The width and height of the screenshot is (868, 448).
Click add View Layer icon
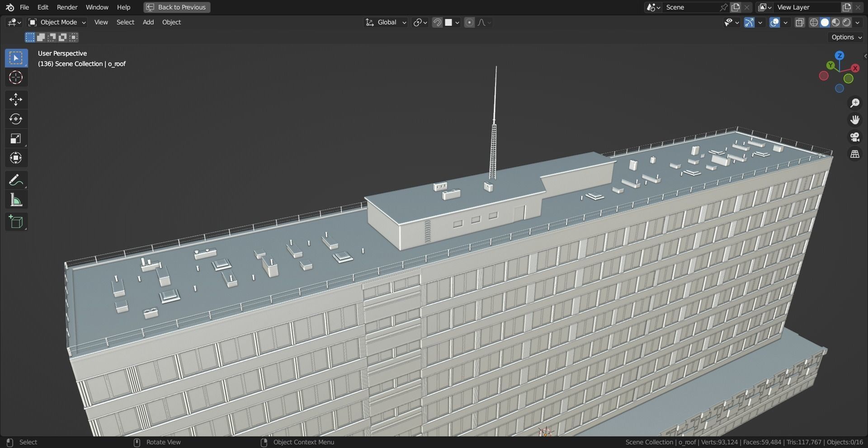coord(846,7)
